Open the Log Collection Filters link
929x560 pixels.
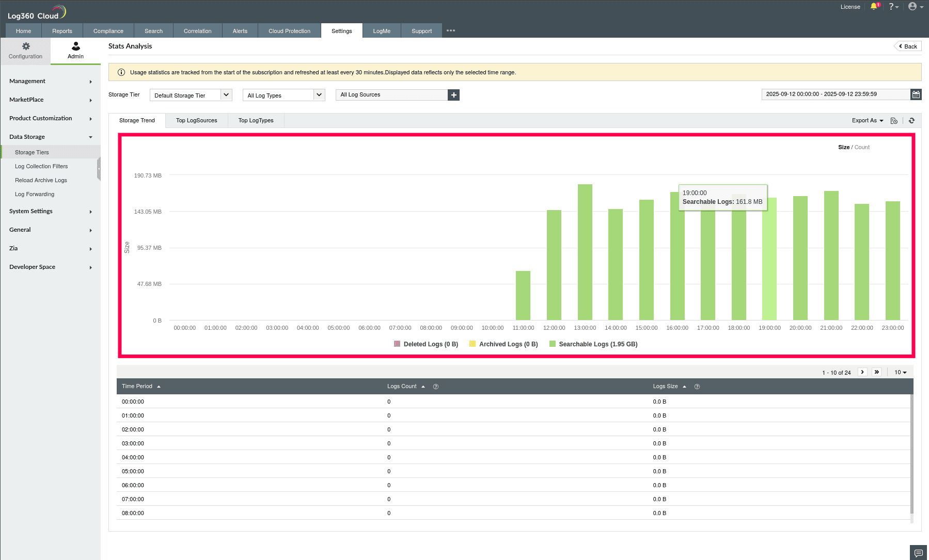coord(41,167)
